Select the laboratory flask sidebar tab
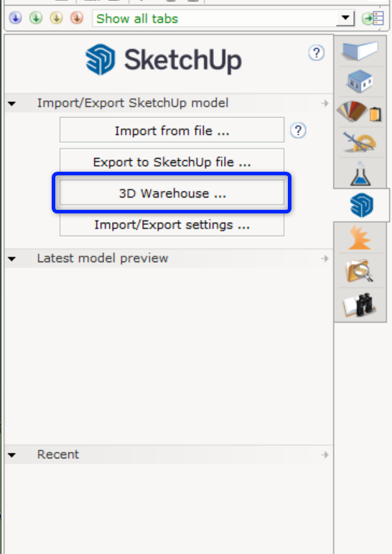The height and width of the screenshot is (554, 392). pyautogui.click(x=360, y=173)
